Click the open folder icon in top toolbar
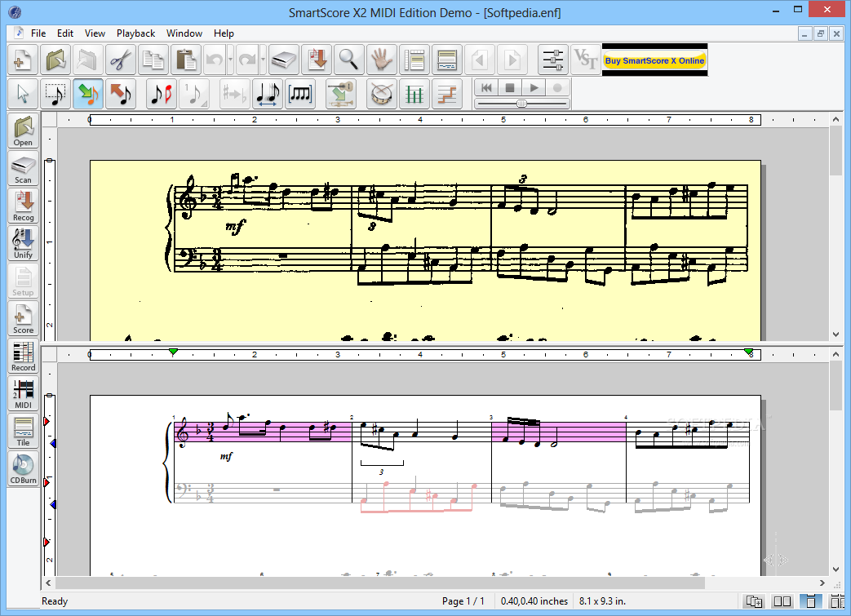 55,60
